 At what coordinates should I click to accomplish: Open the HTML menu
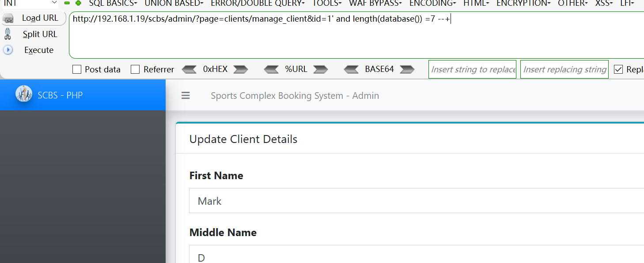pos(476,3)
